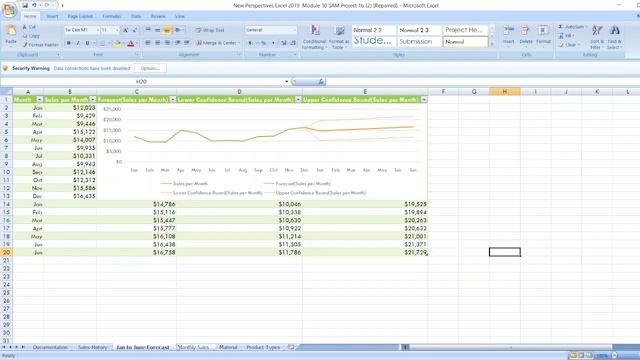Open the Borders button

pos(102,43)
